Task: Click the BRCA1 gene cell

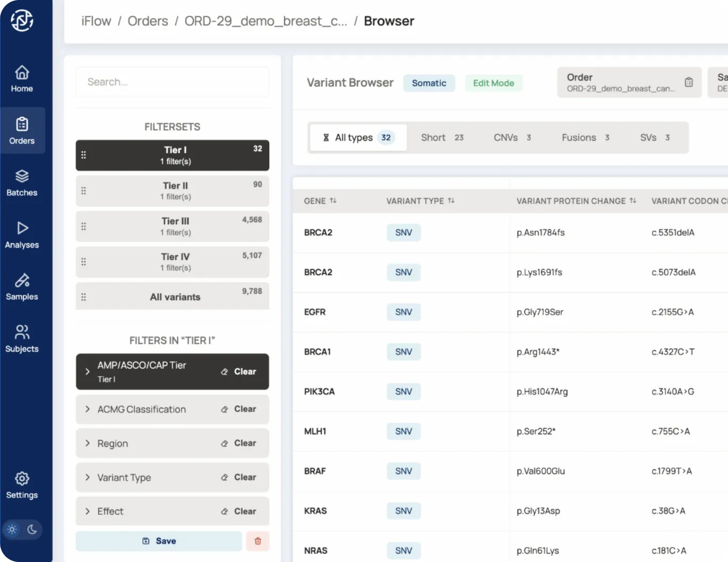Action: pyautogui.click(x=318, y=352)
